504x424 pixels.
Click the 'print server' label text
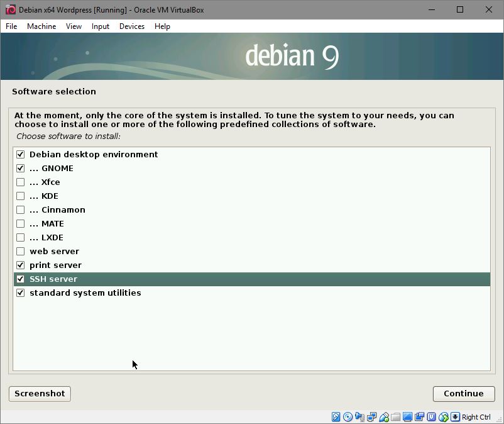[x=55, y=265]
